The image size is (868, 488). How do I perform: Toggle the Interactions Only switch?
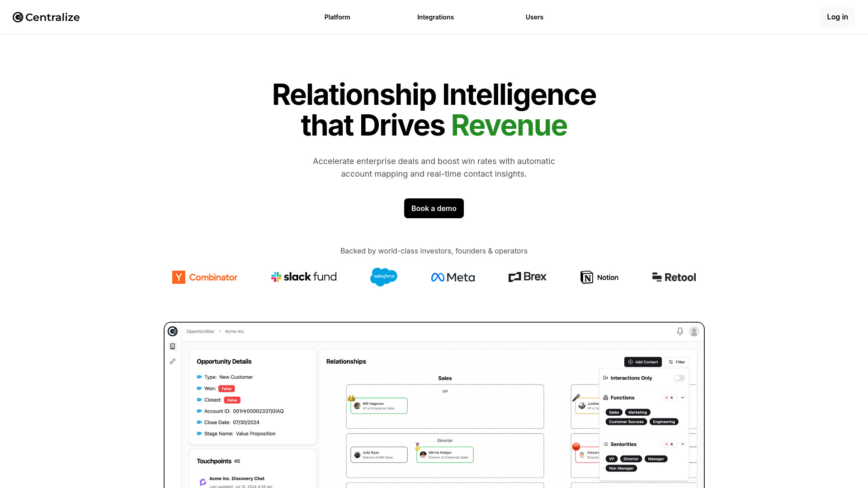click(x=679, y=378)
